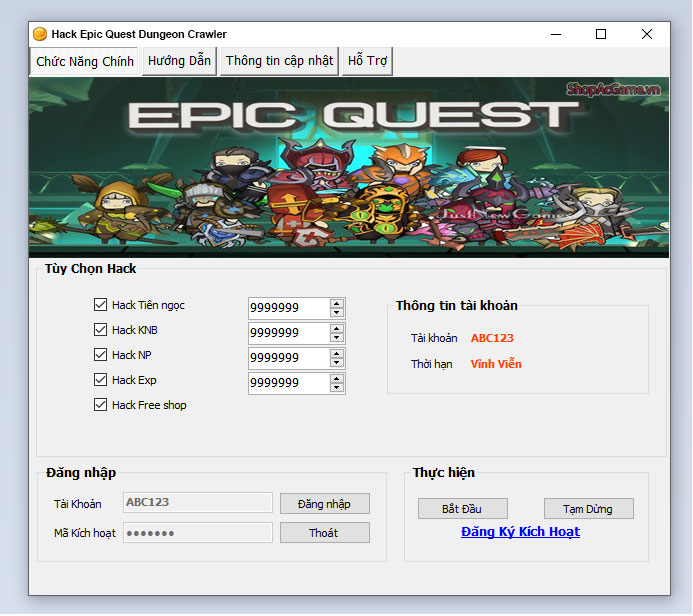
Task: Click the Tạm Dừng button
Action: (588, 509)
